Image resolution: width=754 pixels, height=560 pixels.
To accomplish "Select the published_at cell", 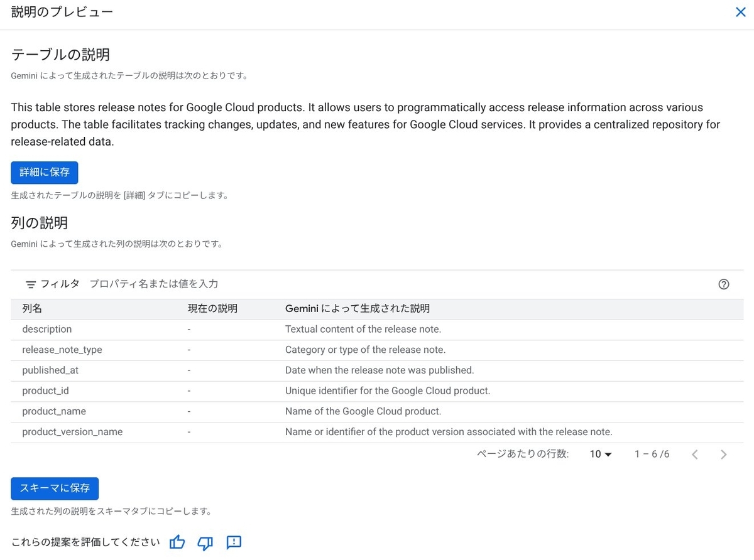I will (50, 370).
